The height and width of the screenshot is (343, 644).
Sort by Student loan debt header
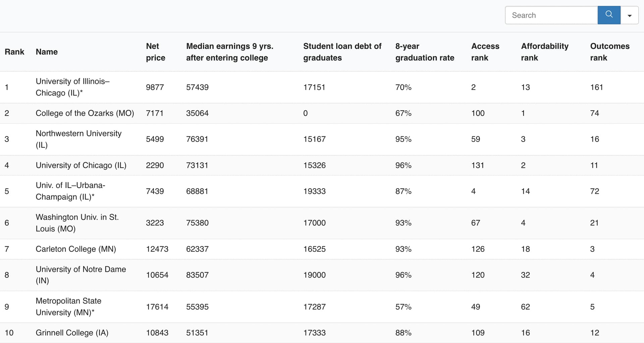tap(342, 52)
